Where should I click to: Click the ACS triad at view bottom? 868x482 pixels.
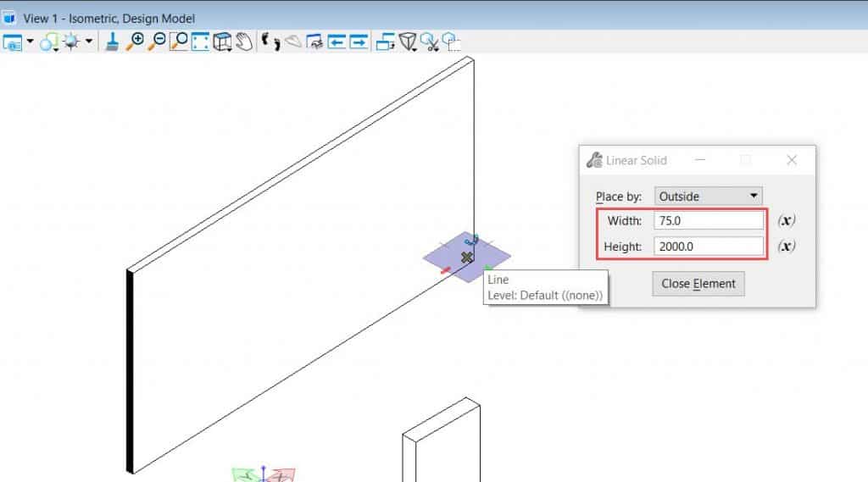pos(264,474)
